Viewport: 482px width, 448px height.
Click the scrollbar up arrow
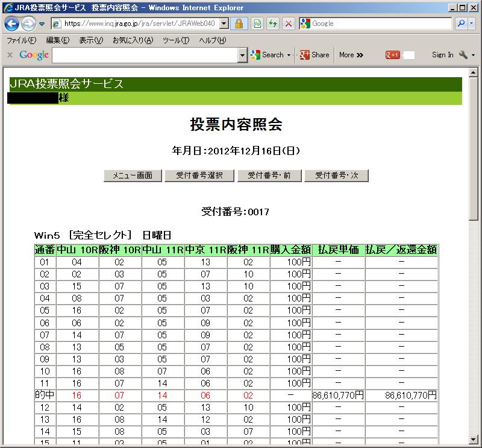[473, 72]
